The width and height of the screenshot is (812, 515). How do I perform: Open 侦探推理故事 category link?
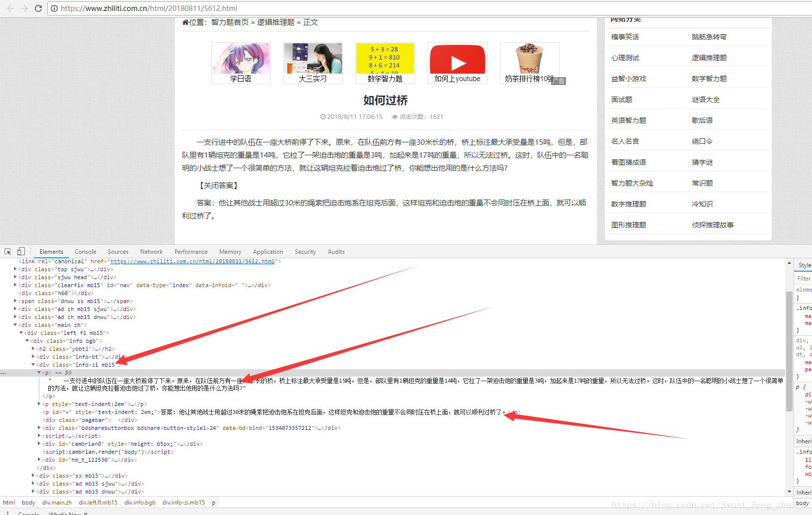[x=713, y=225]
